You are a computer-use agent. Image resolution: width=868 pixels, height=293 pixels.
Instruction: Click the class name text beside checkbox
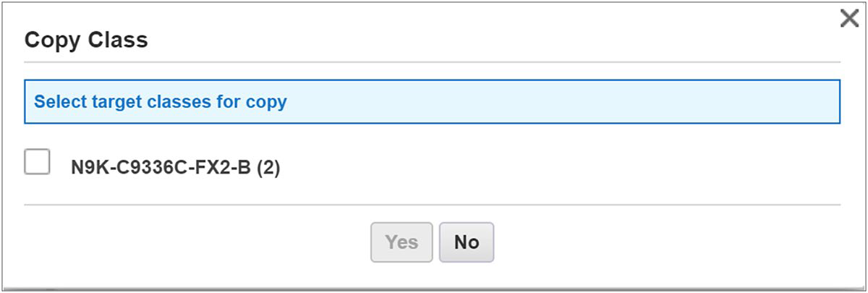coord(175,167)
